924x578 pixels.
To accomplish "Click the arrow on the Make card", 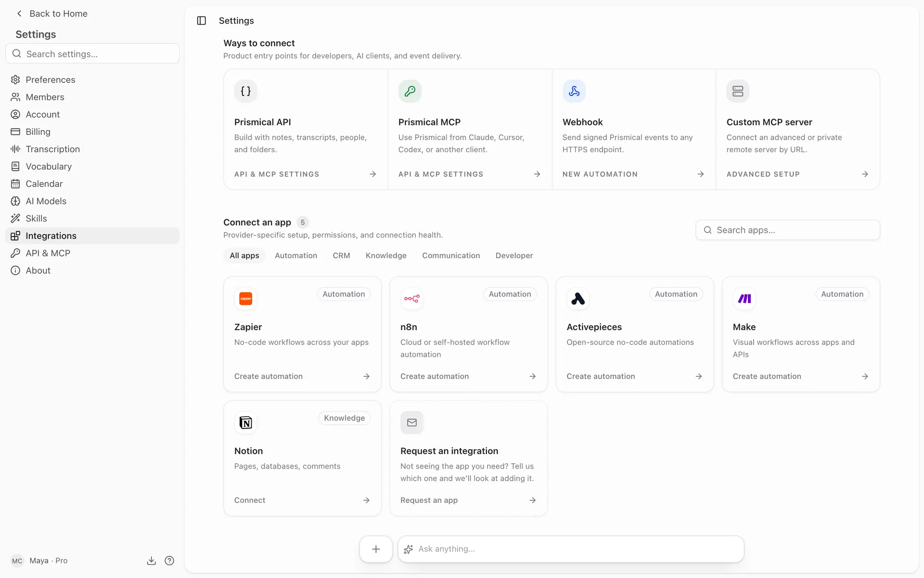I will pyautogui.click(x=865, y=377).
